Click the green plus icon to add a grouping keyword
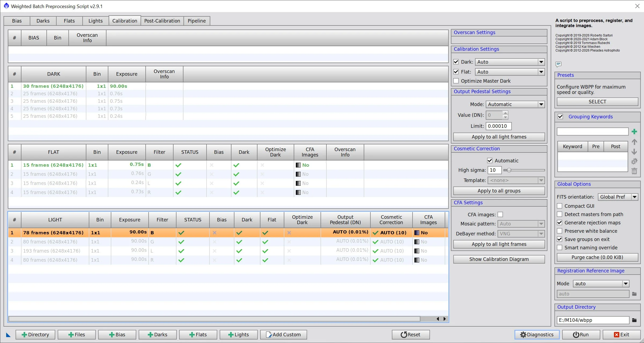Screen dimensions: 644x343 point(634,132)
